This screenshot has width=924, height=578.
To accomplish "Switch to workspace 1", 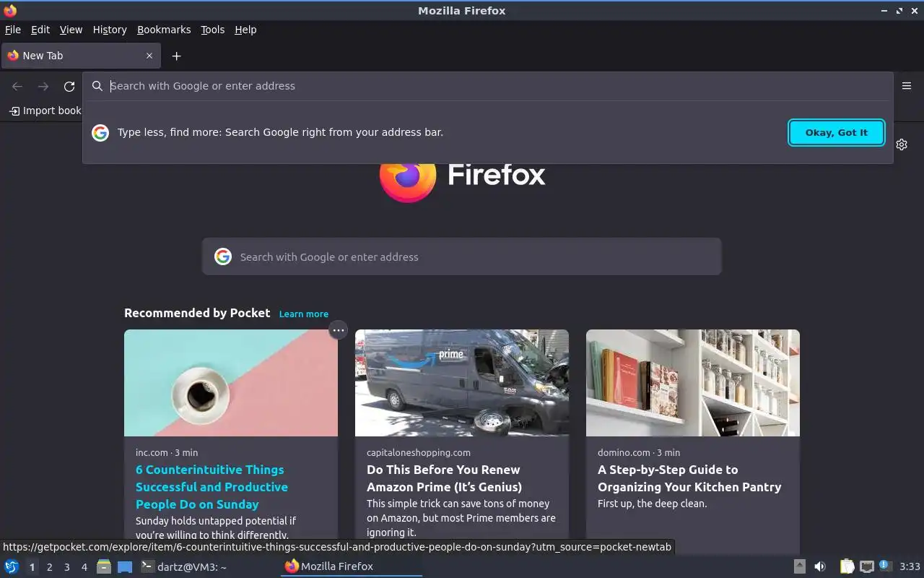I will tap(32, 567).
